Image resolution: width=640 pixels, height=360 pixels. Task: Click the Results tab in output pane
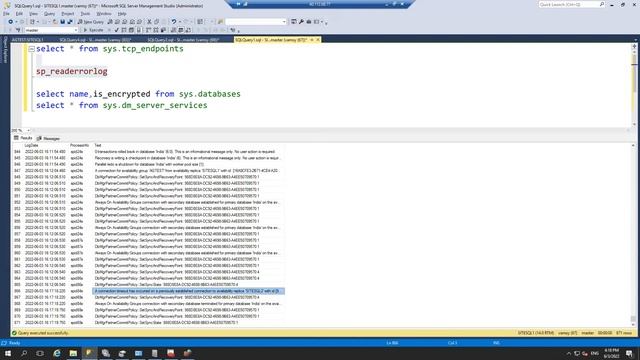[23, 138]
